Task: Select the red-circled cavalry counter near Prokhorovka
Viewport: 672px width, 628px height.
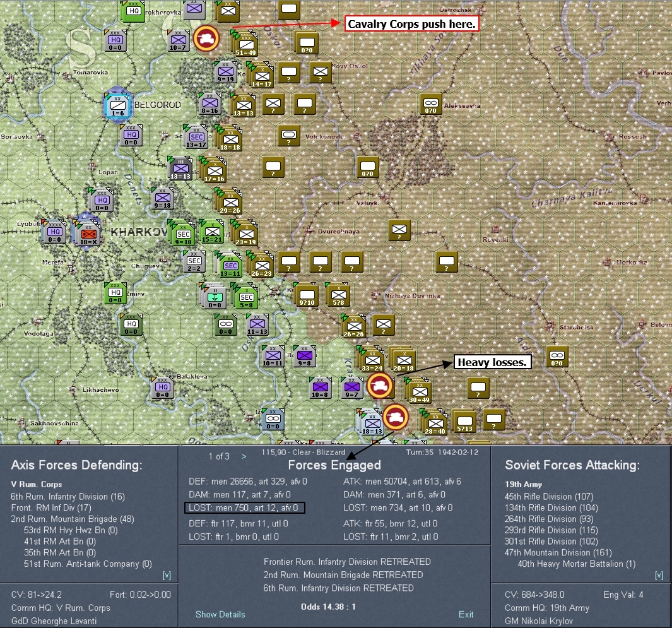Action: [208, 39]
